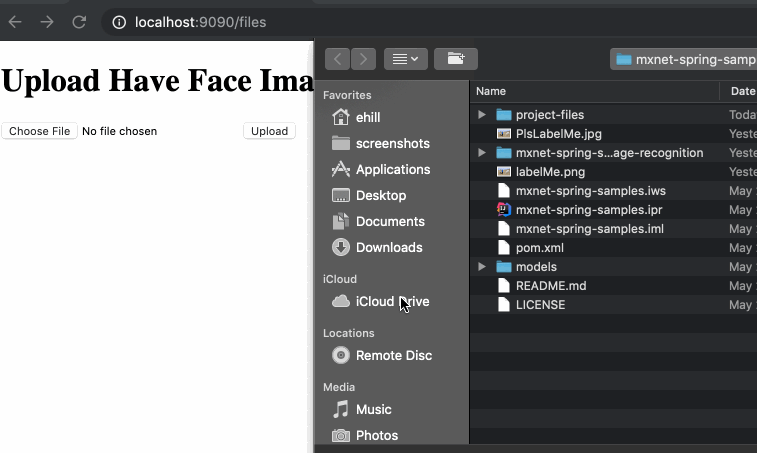Image resolution: width=757 pixels, height=453 pixels.
Task: Select the mxnet-spring-s...age-recognition folder
Action: click(x=614, y=153)
